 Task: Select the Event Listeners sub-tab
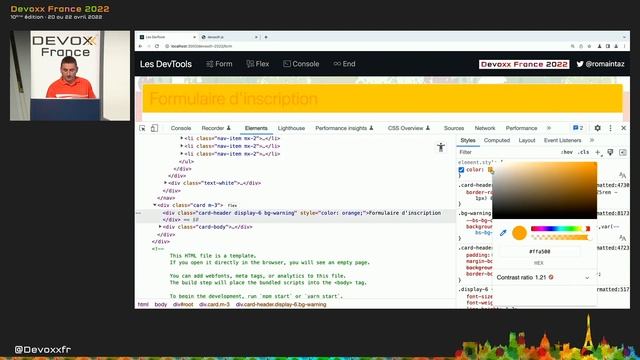(x=562, y=140)
